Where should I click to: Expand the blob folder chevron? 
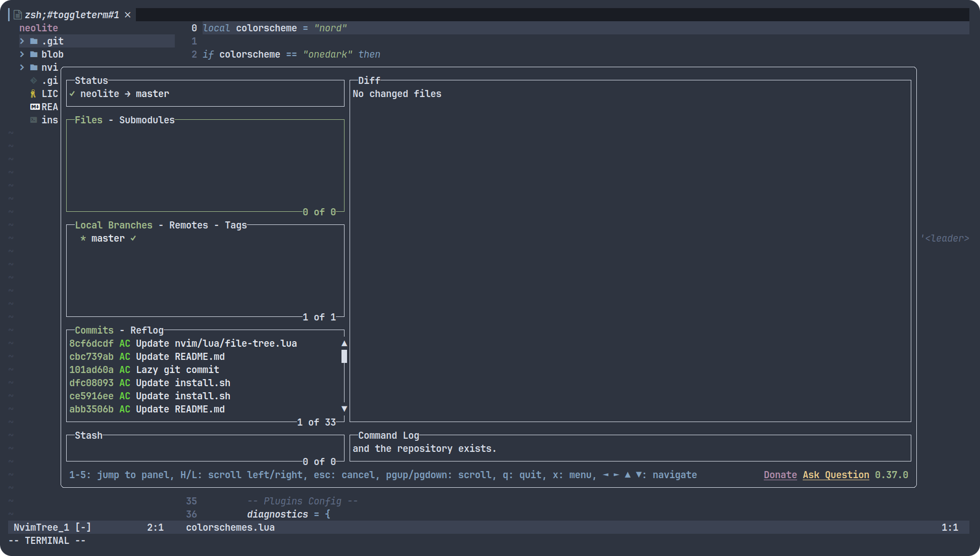(x=22, y=55)
